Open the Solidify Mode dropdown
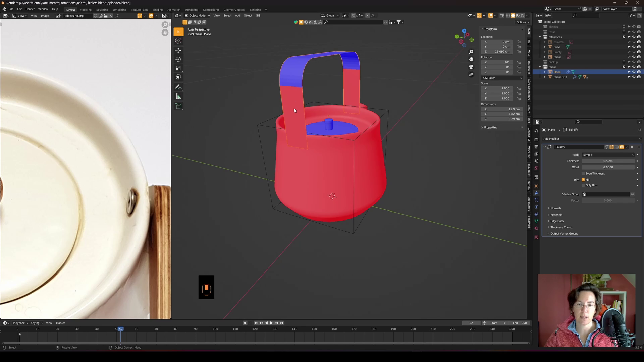This screenshot has height=362, width=644. pos(608,155)
